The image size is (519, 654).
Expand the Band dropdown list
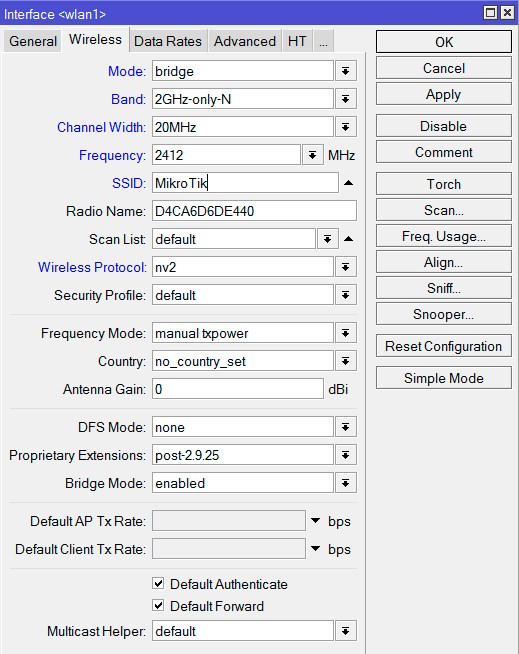coord(345,99)
